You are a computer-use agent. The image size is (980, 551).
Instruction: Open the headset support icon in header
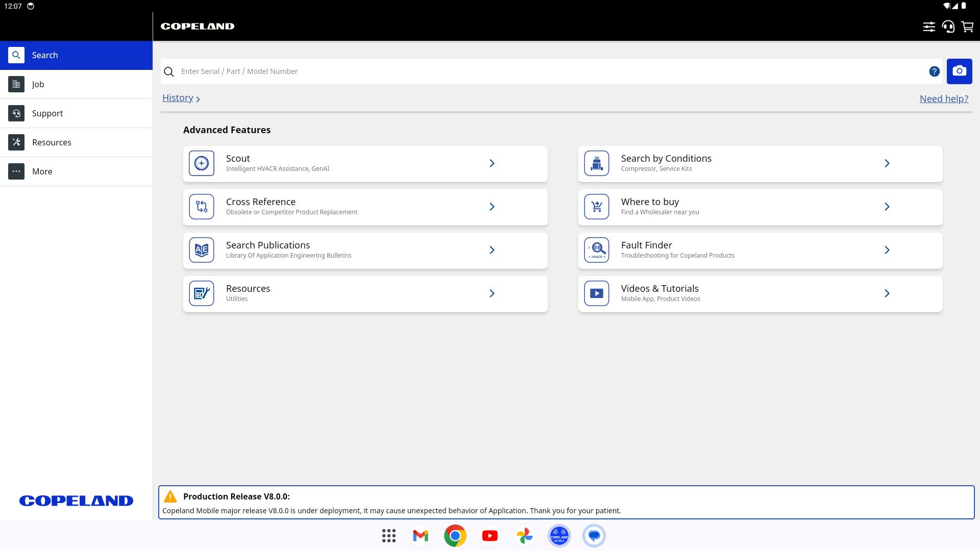pos(948,27)
